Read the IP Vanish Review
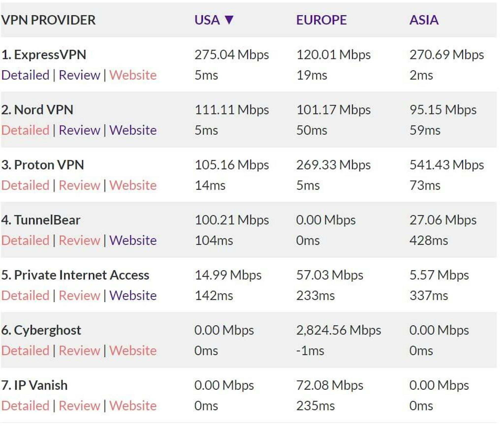This screenshot has height=426, width=504. [79, 406]
